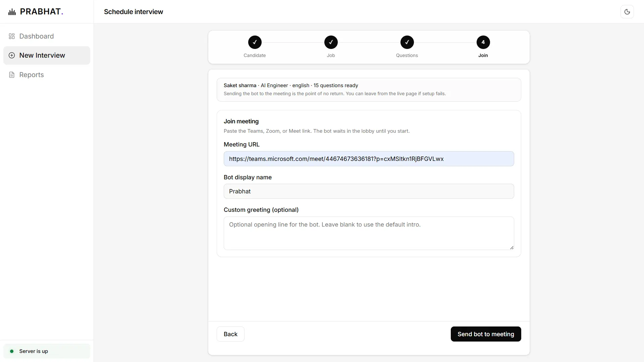Click the Join step label
644x362 pixels.
point(483,55)
